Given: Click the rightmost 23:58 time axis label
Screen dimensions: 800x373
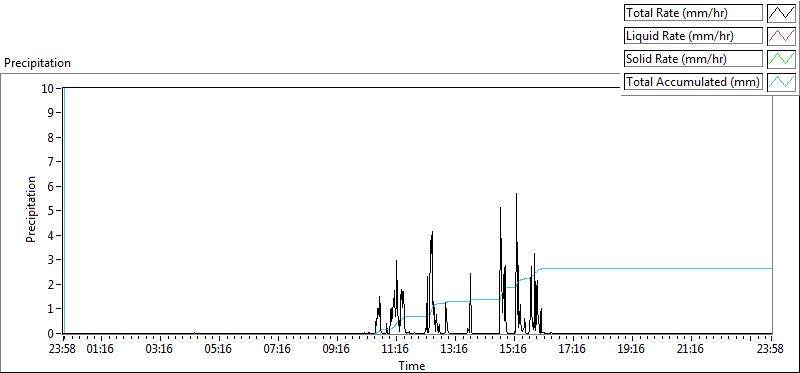Looking at the screenshot, I should coord(769,350).
